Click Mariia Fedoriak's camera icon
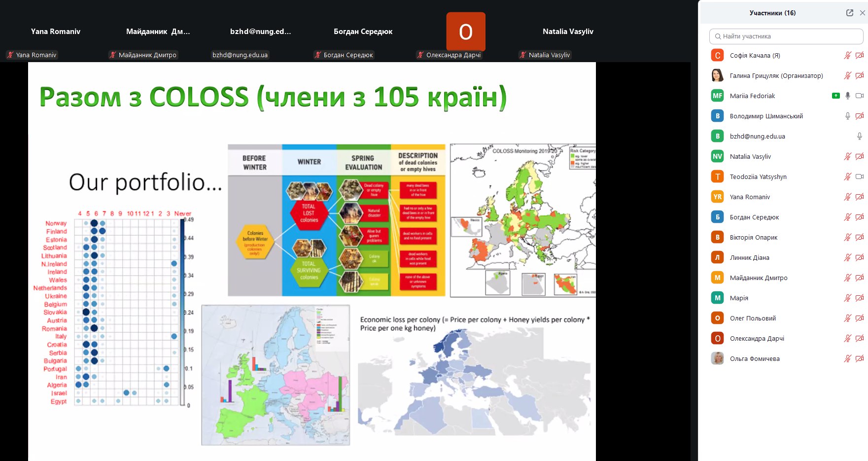This screenshot has width=868, height=461. tap(859, 96)
